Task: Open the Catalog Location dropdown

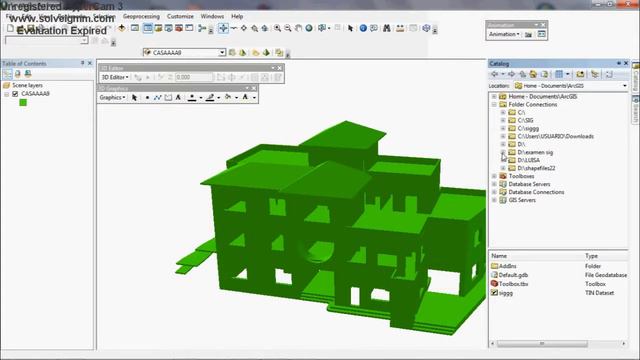Action: pyautogui.click(x=624, y=86)
